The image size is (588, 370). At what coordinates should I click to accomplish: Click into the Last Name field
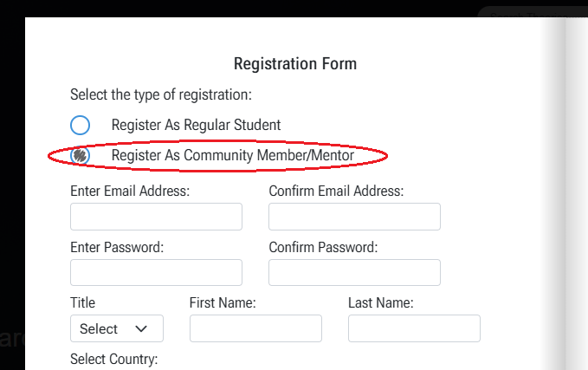click(414, 328)
